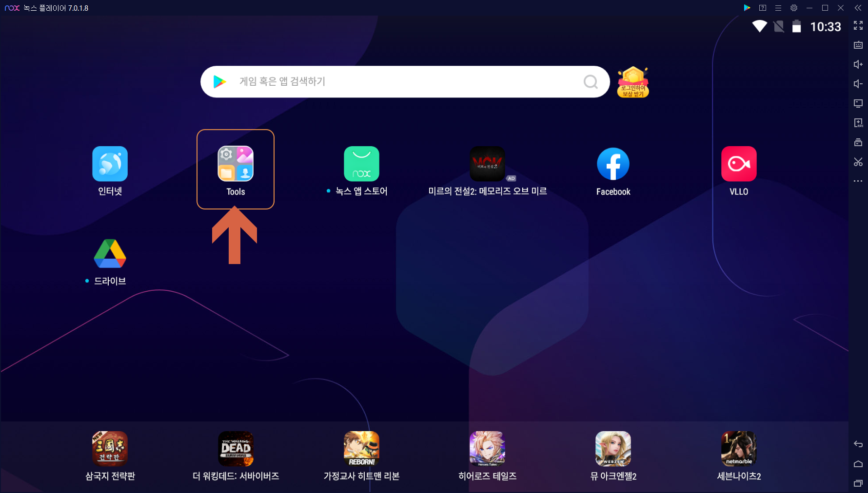Click the Nox play icon in title bar

[747, 8]
